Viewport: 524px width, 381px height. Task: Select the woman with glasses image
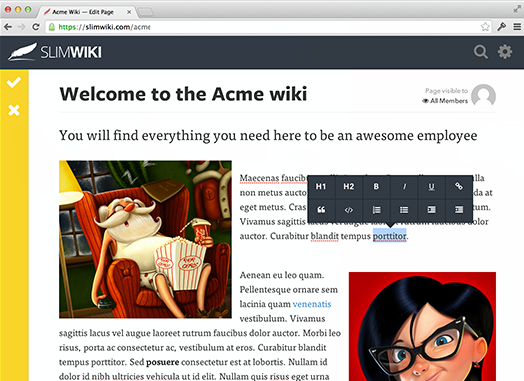(x=422, y=327)
